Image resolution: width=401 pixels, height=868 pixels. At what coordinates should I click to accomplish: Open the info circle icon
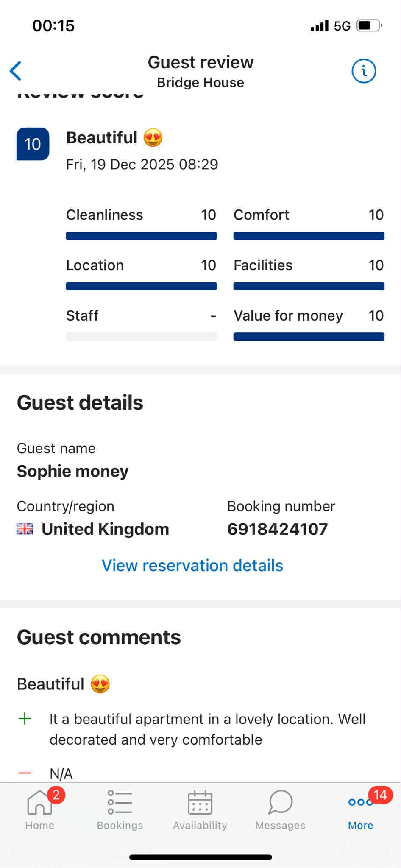pyautogui.click(x=364, y=71)
